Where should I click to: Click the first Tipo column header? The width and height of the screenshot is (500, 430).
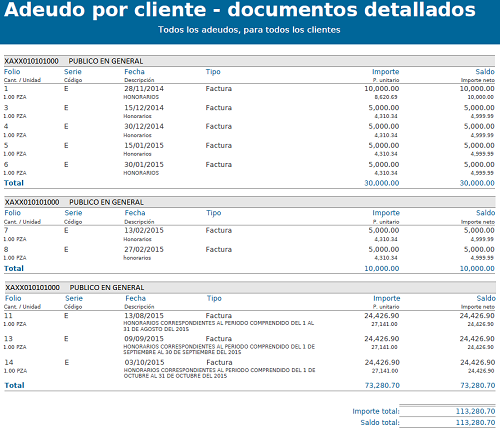pyautogui.click(x=213, y=72)
